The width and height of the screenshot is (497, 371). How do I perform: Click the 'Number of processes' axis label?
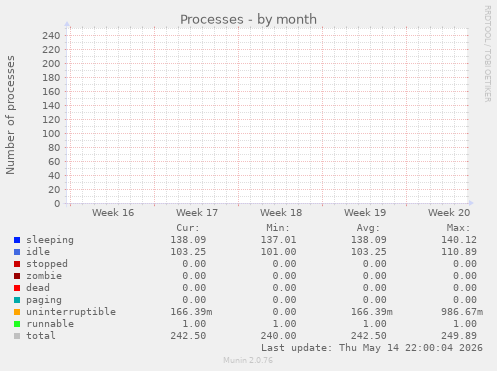click(10, 115)
